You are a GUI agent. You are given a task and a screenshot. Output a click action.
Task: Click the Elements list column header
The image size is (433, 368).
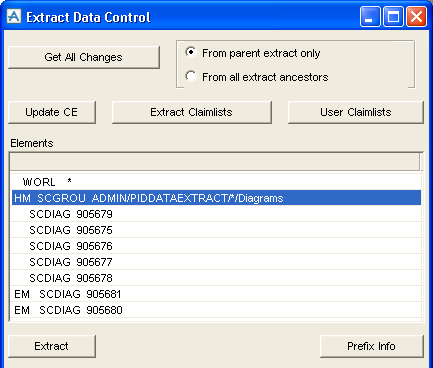[215, 163]
